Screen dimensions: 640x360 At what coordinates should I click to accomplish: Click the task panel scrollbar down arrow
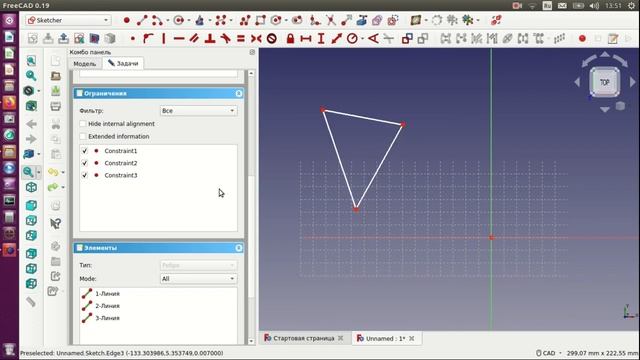251,341
